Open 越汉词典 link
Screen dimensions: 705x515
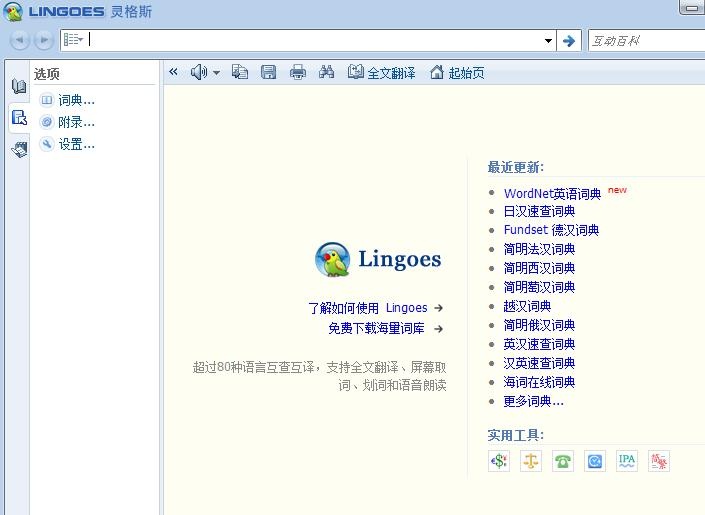[527, 306]
